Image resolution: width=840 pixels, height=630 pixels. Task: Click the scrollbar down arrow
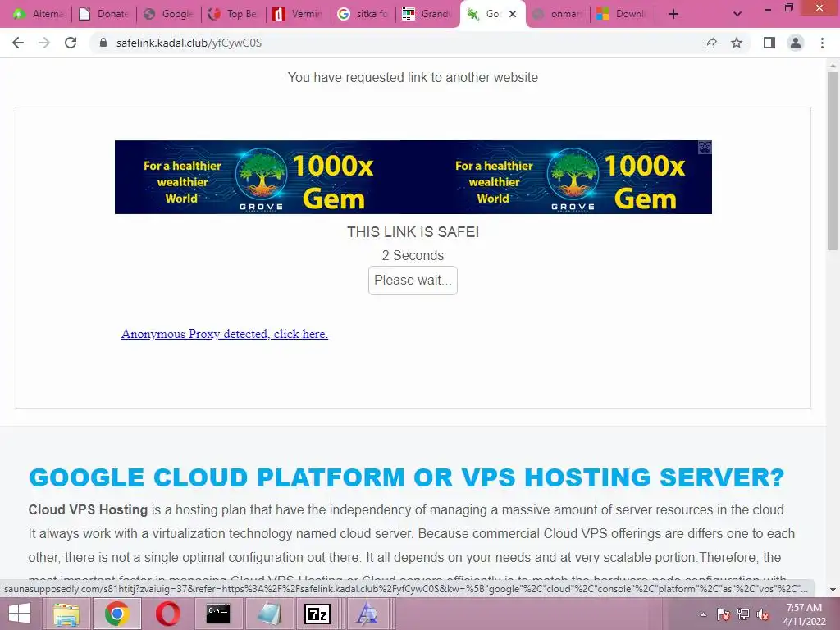click(833, 589)
